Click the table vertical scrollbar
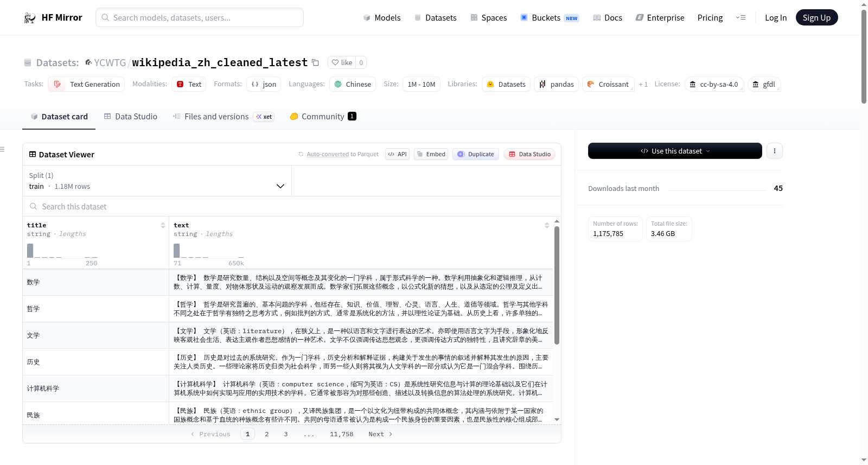 click(x=557, y=285)
